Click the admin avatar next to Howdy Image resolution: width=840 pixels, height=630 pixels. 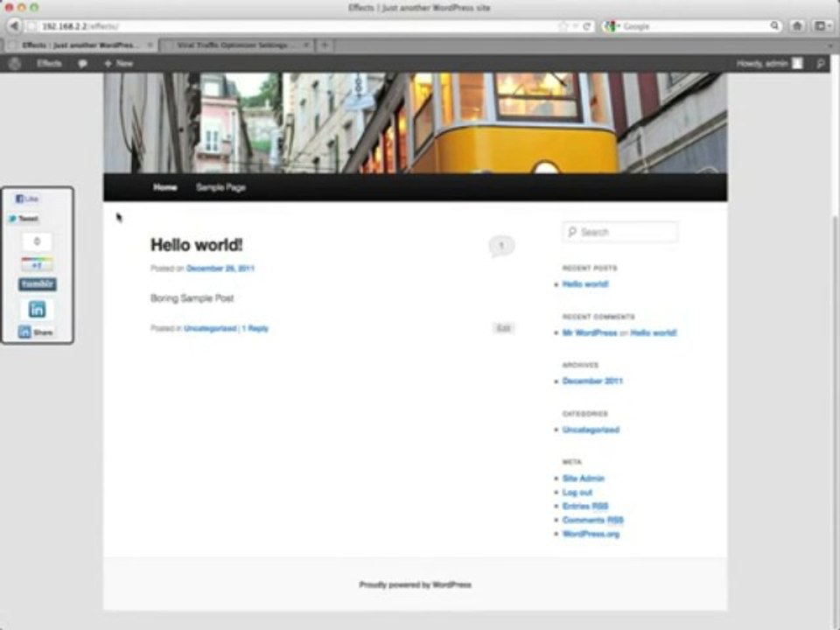pyautogui.click(x=798, y=63)
